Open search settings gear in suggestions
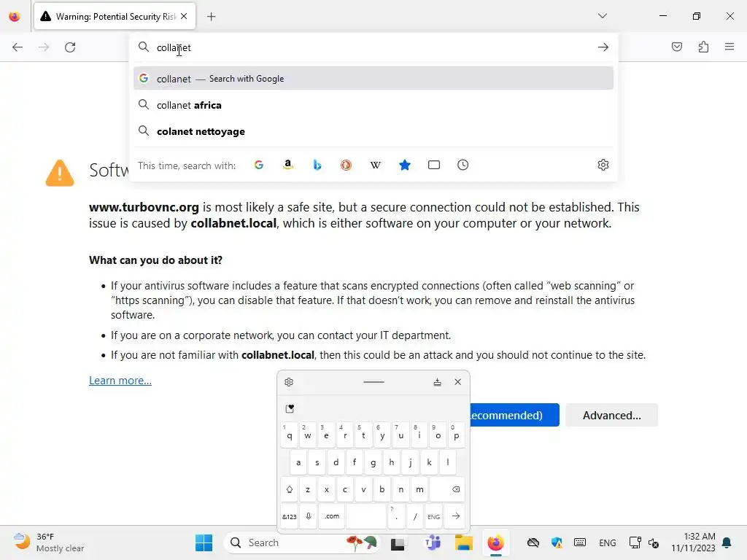This screenshot has width=747, height=560. pos(603,165)
